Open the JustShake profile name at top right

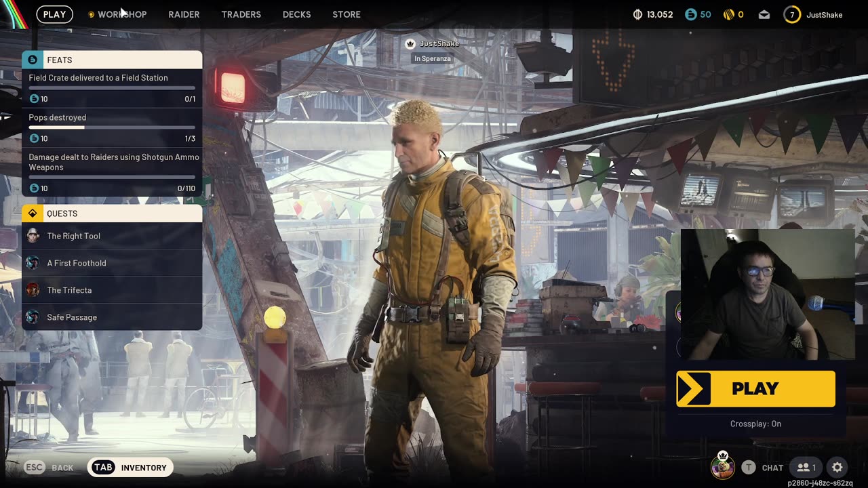[824, 14]
